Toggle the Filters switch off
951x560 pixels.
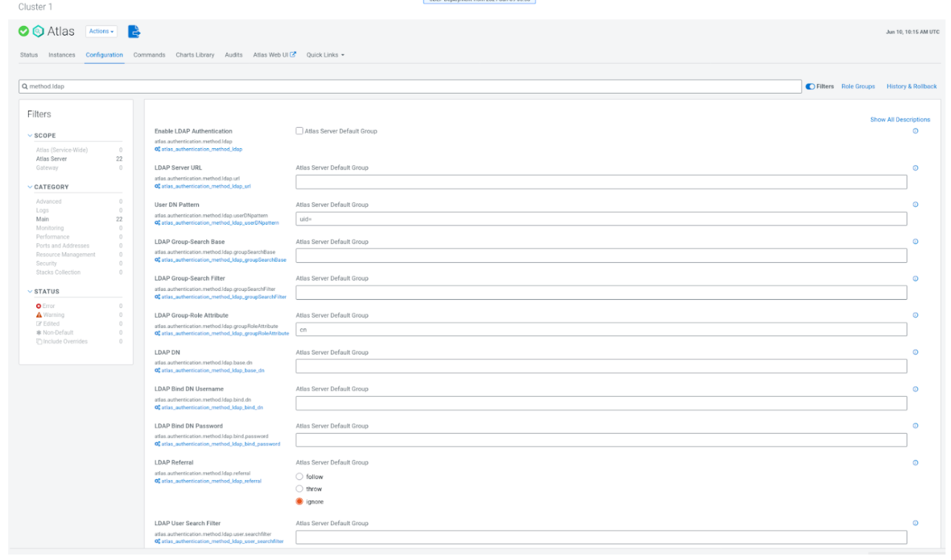[x=810, y=87]
